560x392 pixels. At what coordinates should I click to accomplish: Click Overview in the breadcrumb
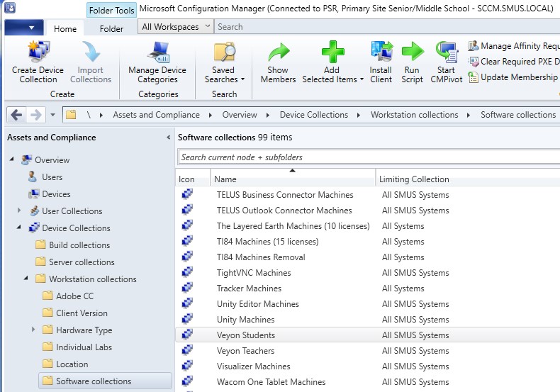pos(240,115)
